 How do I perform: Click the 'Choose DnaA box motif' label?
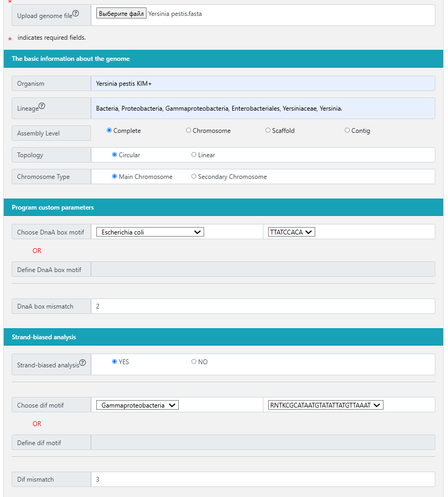click(50, 232)
